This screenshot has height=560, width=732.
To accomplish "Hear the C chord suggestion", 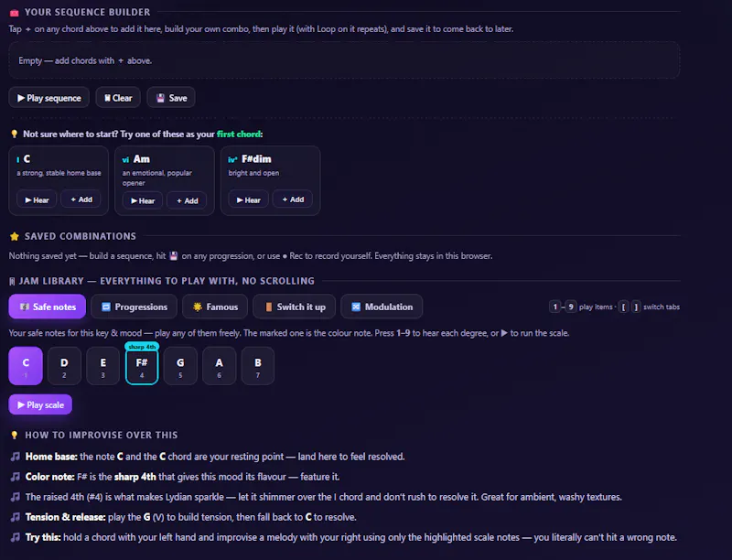I will pos(37,199).
